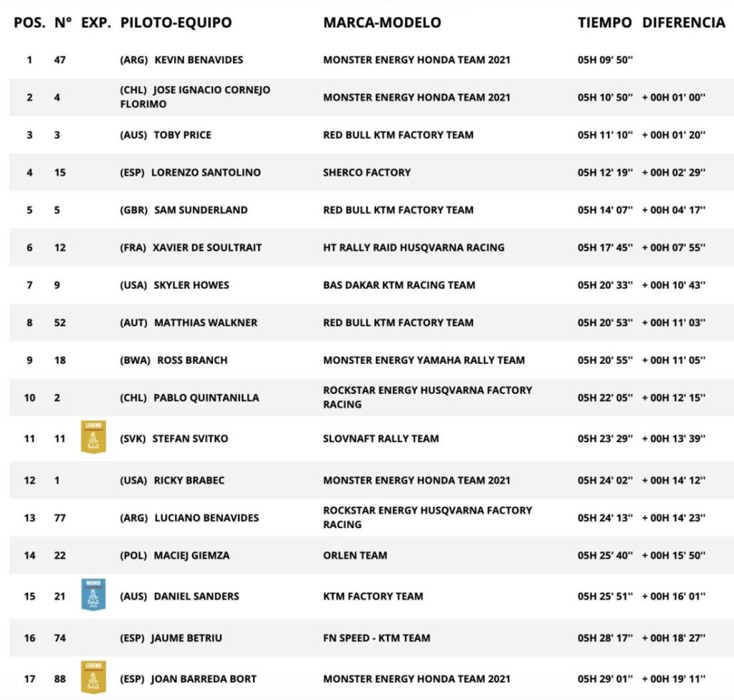Click Pablo Quintanilla's name
This screenshot has width=734, height=700.
[206, 398]
